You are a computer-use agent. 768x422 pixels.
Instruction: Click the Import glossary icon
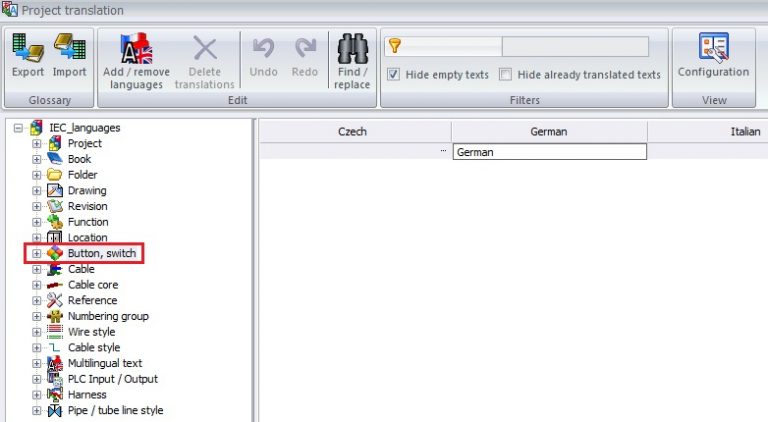click(x=70, y=47)
